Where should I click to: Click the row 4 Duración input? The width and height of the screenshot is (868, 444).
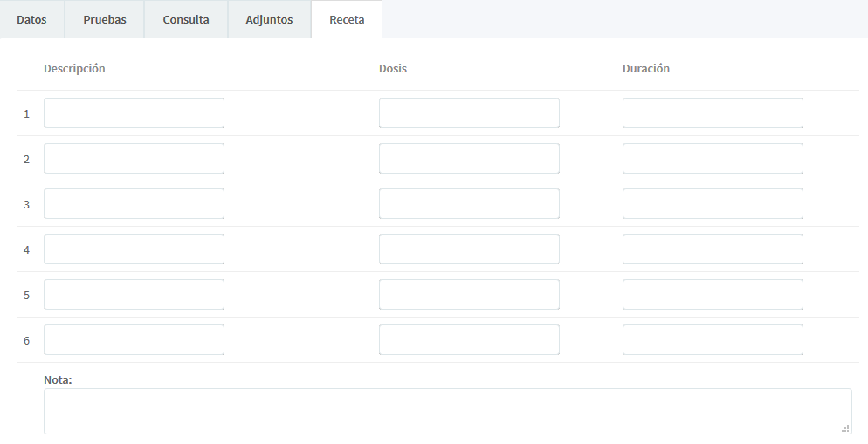click(x=713, y=249)
